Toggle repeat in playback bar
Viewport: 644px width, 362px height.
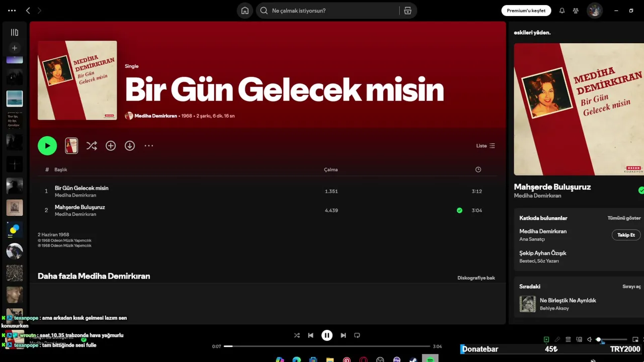(x=357, y=335)
